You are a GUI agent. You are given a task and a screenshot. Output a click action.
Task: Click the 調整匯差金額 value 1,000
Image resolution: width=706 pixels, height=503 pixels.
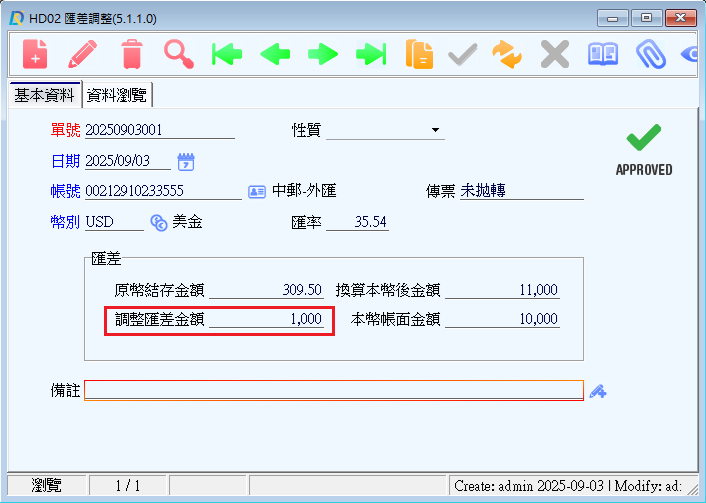click(x=267, y=319)
